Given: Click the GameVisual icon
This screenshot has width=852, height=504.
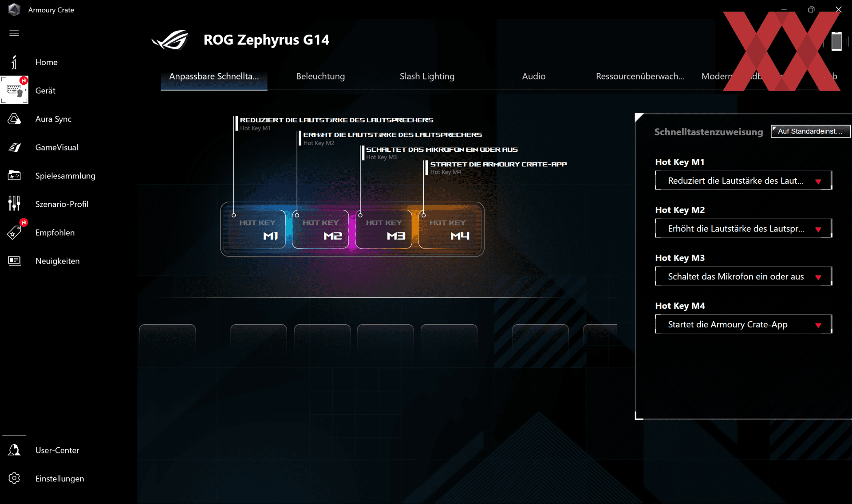Looking at the screenshot, I should pyautogui.click(x=14, y=147).
